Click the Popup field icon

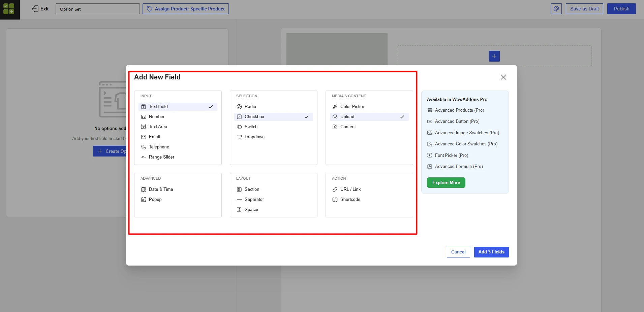pos(144,200)
